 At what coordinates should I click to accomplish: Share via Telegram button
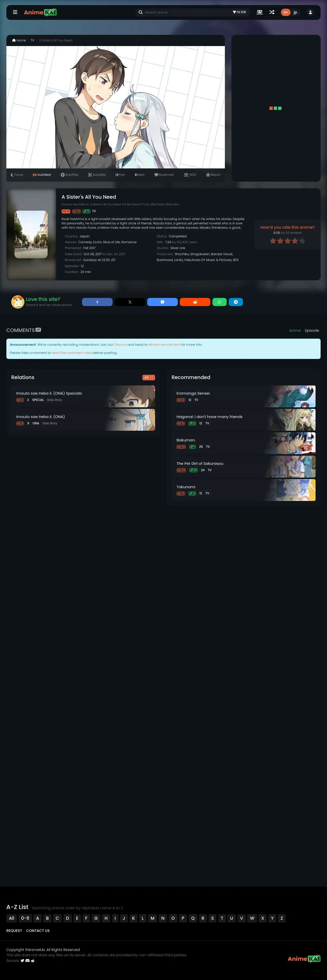coord(236,302)
